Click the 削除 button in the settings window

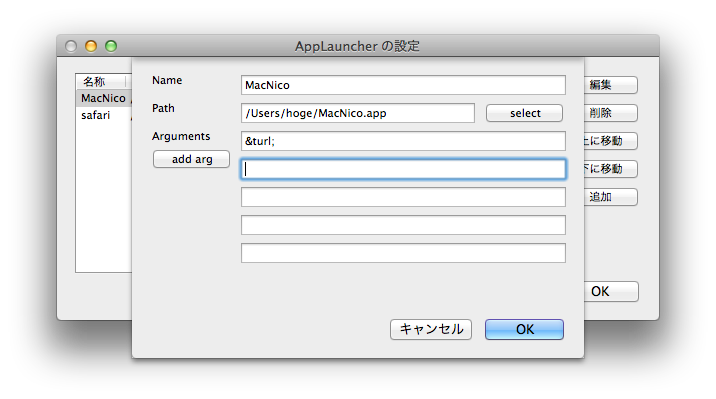[x=611, y=113]
